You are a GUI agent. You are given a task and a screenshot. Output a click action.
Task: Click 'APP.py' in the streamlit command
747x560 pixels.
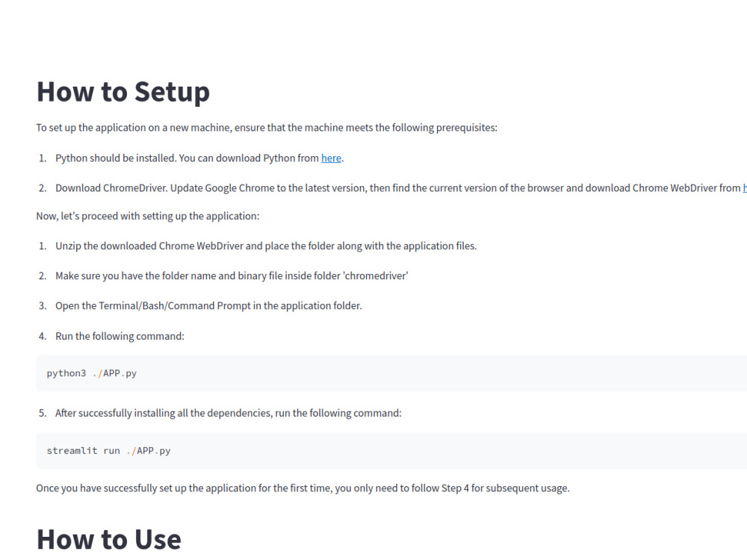point(154,451)
